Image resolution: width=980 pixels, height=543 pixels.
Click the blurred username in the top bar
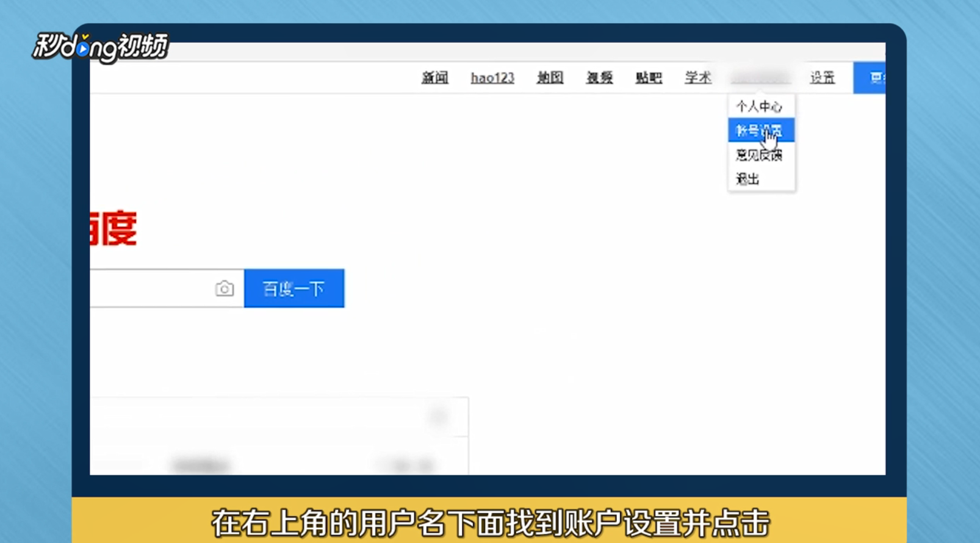(761, 77)
